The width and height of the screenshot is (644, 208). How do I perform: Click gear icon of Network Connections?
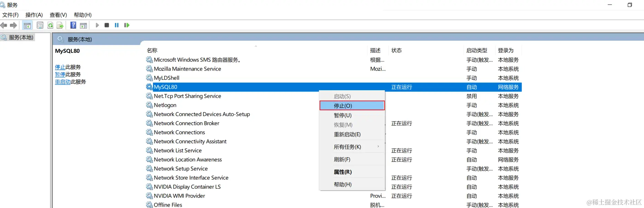point(149,132)
